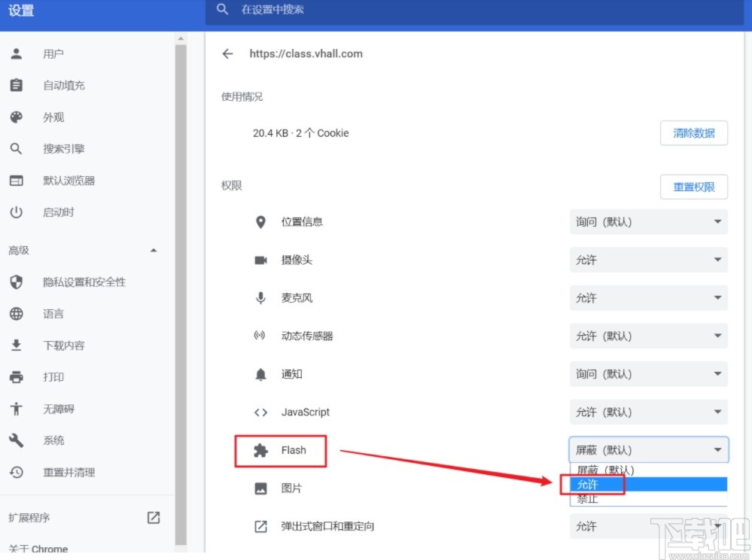Open the 扩展程序 external link icon

153,517
